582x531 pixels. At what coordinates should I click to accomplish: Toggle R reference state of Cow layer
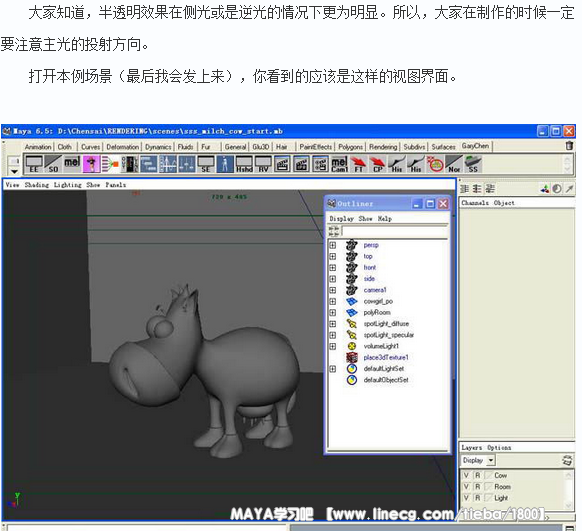[478, 475]
